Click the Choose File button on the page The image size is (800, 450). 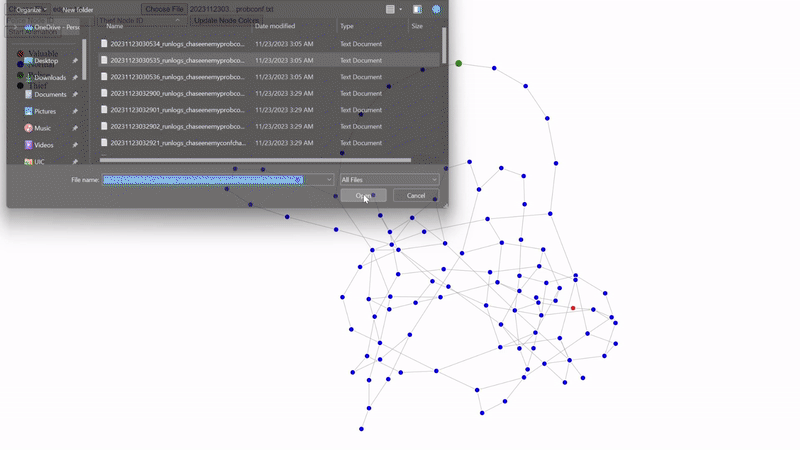pyautogui.click(x=164, y=9)
